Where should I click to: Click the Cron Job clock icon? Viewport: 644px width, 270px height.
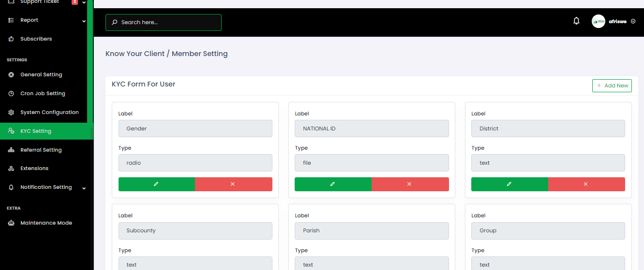coord(11,94)
